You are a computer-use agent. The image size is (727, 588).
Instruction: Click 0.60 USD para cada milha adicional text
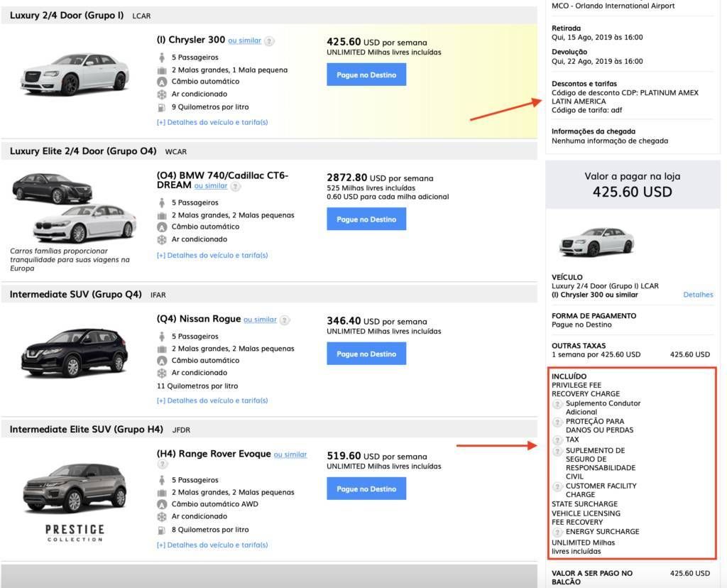click(x=388, y=197)
